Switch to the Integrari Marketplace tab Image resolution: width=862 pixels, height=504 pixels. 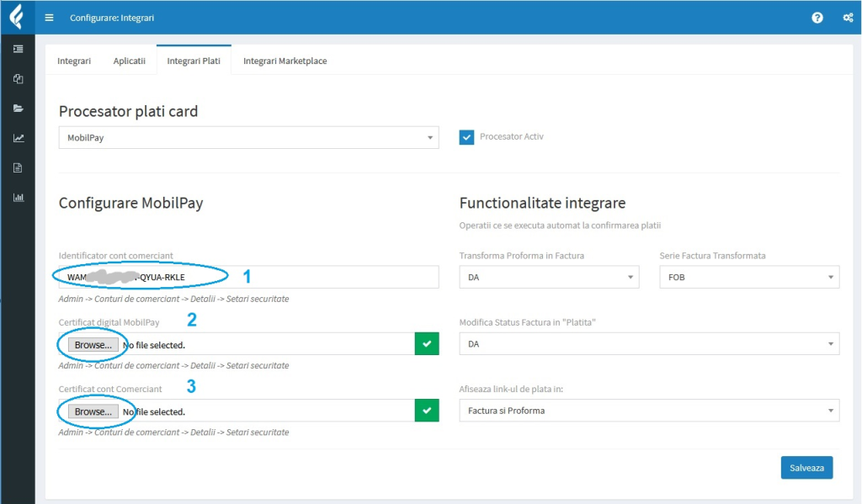point(285,61)
